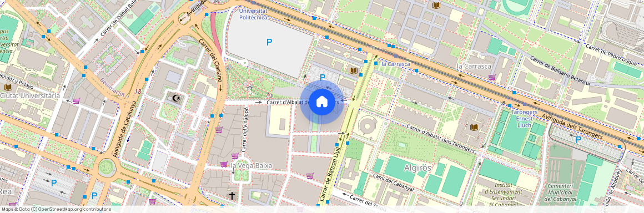Click the la Vega Baixa label

(251, 165)
